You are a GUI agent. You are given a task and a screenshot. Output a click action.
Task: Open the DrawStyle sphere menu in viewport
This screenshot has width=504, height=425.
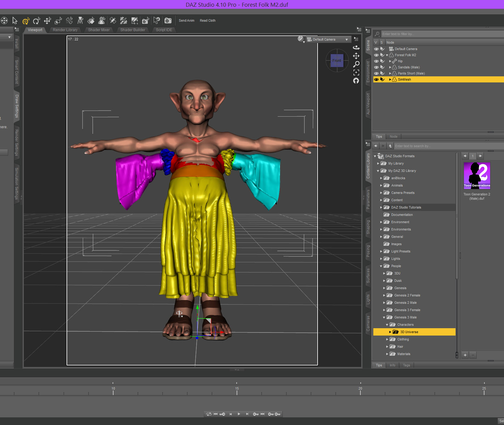[301, 39]
